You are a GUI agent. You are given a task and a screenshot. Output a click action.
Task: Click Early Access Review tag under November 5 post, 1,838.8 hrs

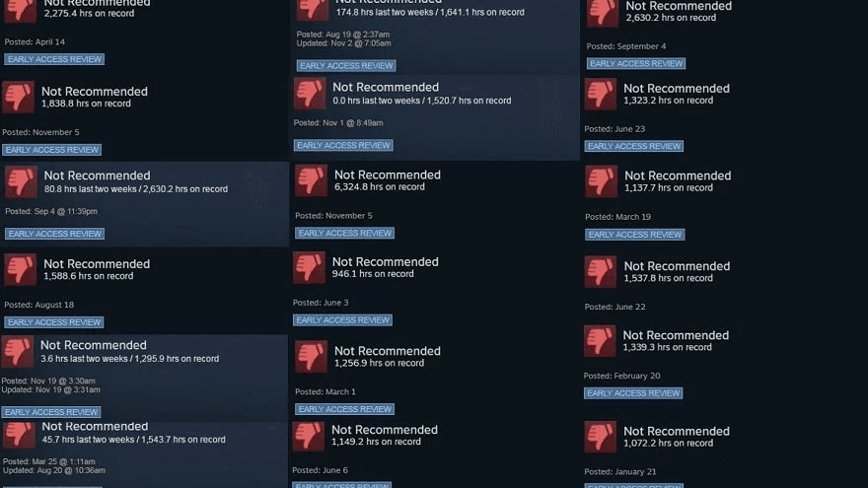click(52, 150)
